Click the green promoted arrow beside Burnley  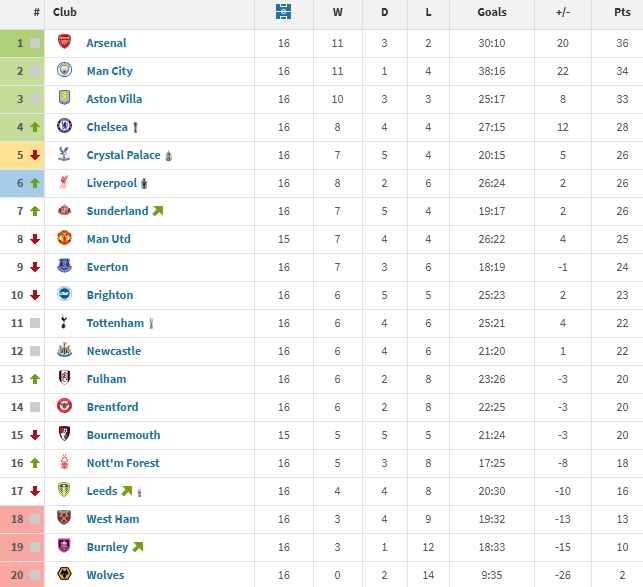tap(138, 547)
